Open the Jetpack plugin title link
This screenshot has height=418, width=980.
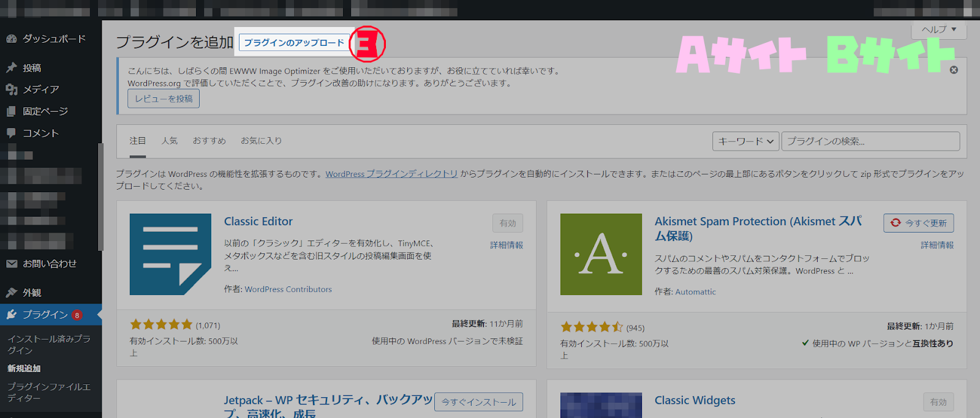point(328,406)
